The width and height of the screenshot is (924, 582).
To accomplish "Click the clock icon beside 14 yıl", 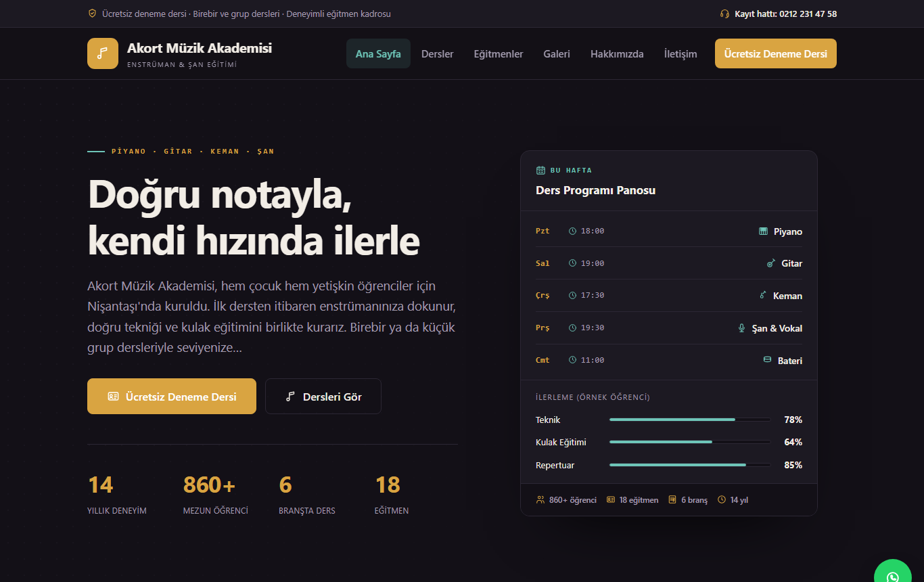I will tap(722, 499).
